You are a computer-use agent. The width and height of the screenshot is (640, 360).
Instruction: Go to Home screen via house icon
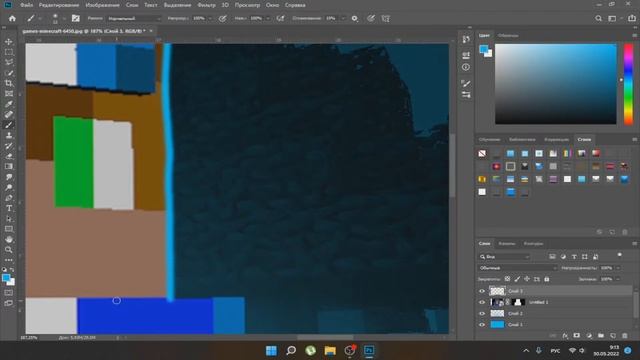pyautogui.click(x=12, y=18)
